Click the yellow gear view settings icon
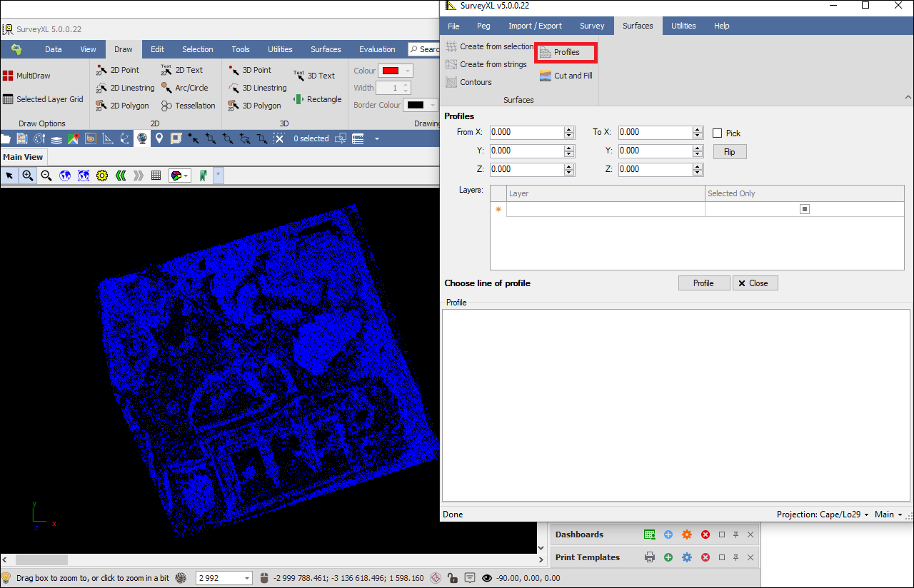This screenshot has width=914, height=588. (102, 176)
